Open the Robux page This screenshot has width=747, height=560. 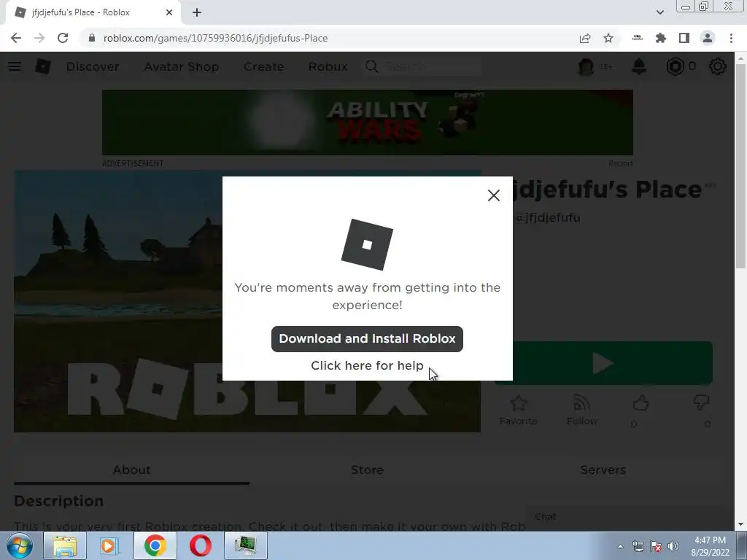click(x=328, y=66)
